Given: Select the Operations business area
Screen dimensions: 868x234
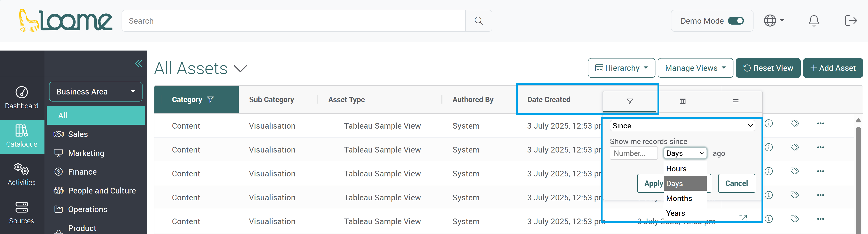Looking at the screenshot, I should point(96,209).
